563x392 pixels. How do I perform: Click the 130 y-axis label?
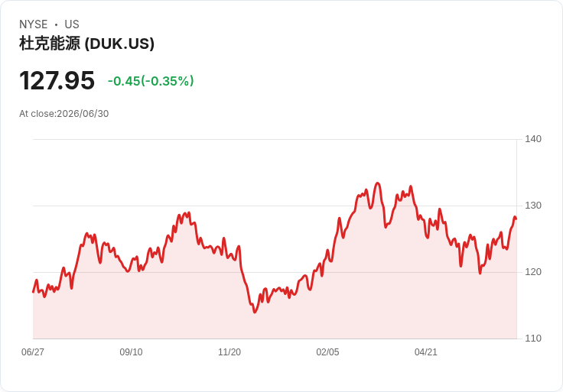click(x=533, y=206)
